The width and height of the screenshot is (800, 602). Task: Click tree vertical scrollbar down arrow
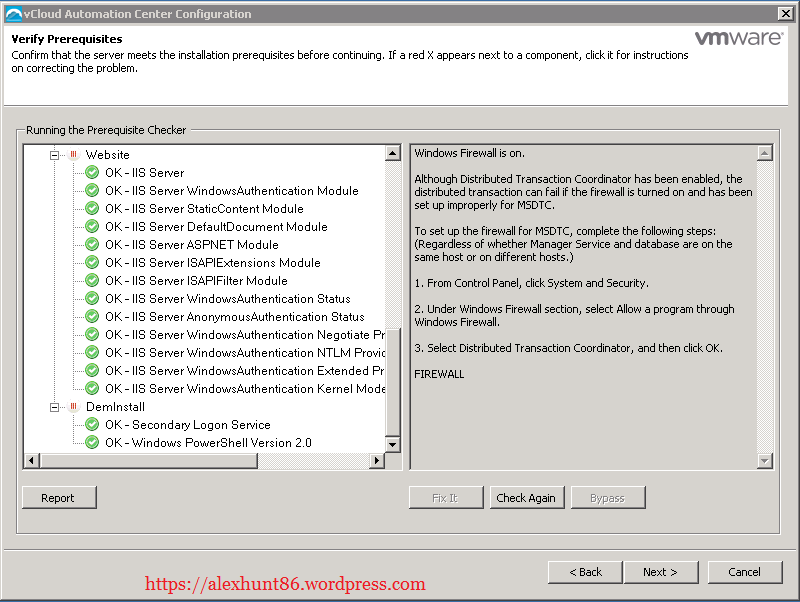392,444
